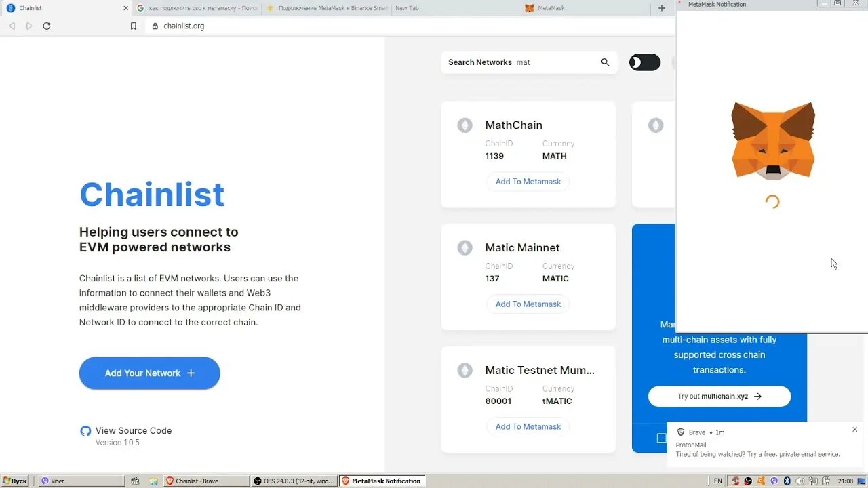This screenshot has height=488, width=868.
Task: Click the Matic Mainnet network title
Action: [522, 248]
